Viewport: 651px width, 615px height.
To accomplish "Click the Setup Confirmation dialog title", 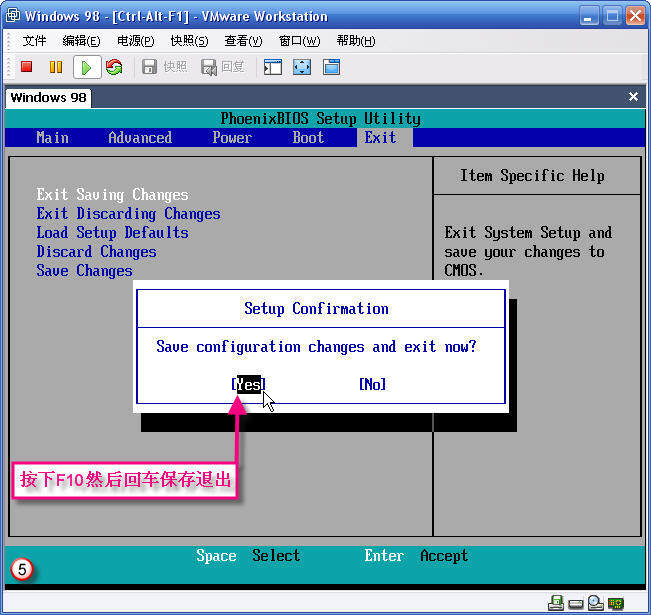I will tap(316, 309).
